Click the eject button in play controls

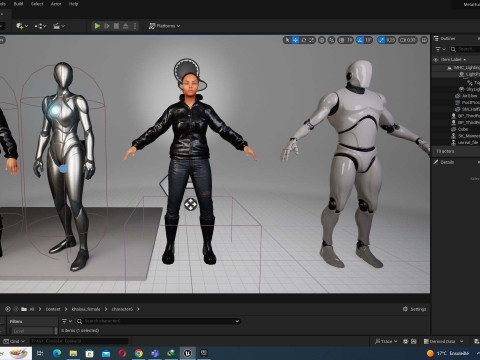click(x=126, y=26)
